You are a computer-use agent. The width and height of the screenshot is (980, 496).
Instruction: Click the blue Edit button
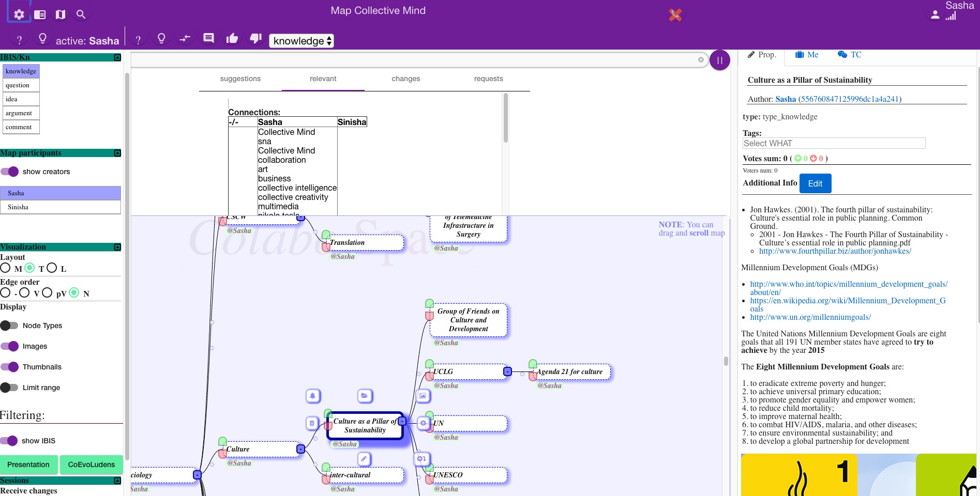tap(815, 183)
